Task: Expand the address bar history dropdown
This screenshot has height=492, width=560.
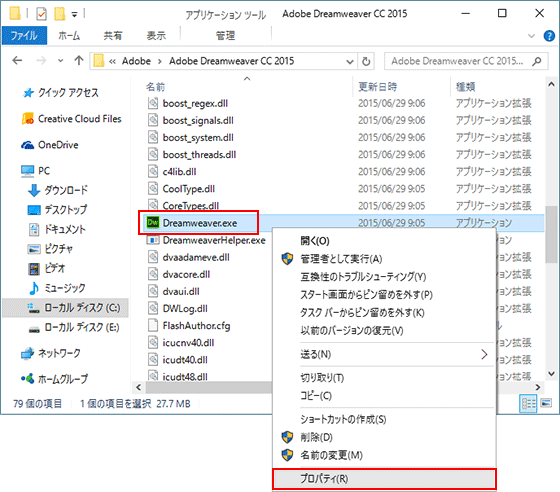Action: point(350,61)
